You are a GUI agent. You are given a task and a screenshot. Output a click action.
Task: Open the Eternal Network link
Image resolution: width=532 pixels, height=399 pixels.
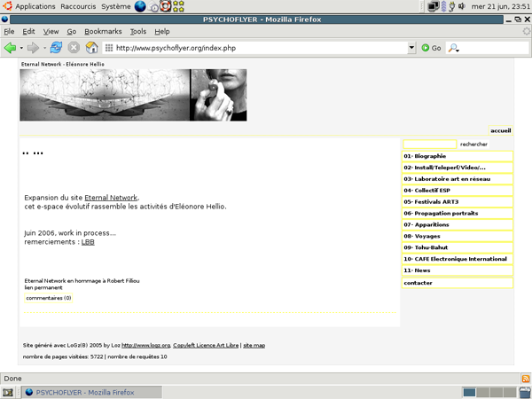click(x=111, y=198)
